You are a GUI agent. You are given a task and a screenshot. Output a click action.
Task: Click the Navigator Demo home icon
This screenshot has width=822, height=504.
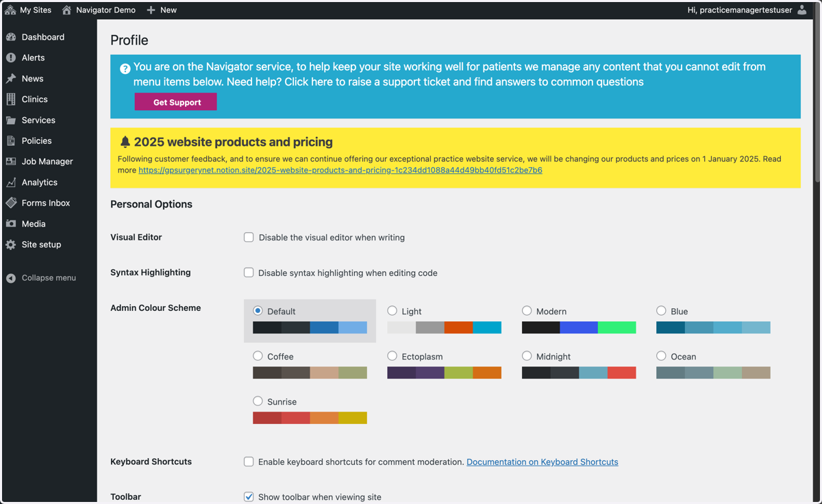(66, 10)
